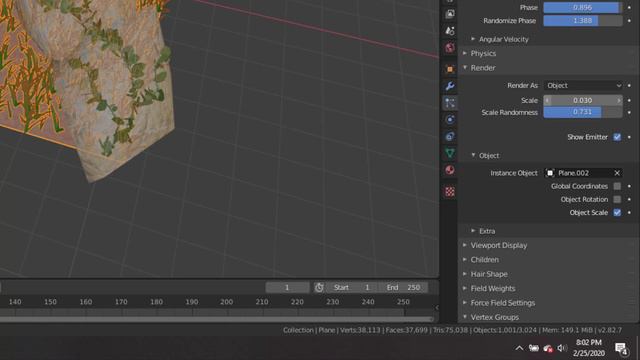Click the current frame field
This screenshot has height=360, width=640.
[x=287, y=287]
